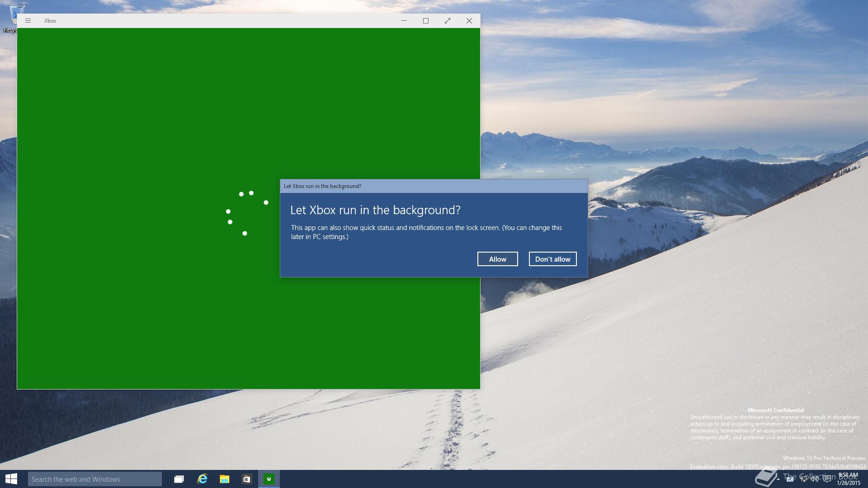Click Allow in the Xbox background dialog
The height and width of the screenshot is (488, 868).
(497, 259)
